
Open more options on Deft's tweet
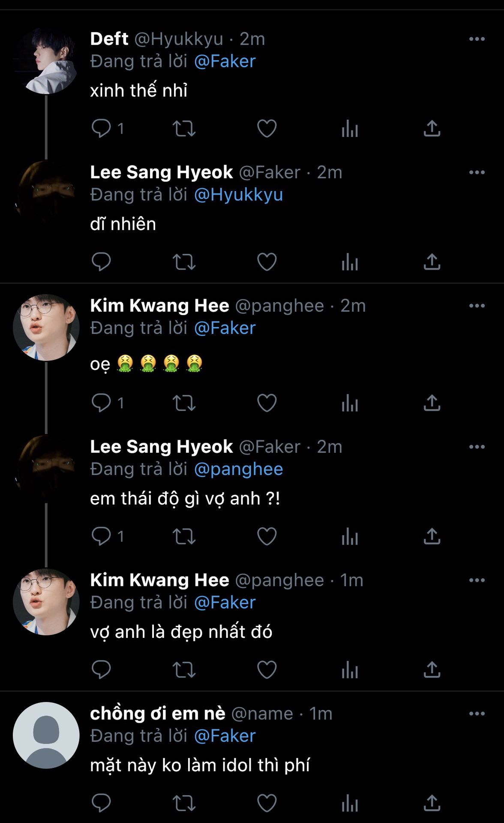click(x=477, y=39)
